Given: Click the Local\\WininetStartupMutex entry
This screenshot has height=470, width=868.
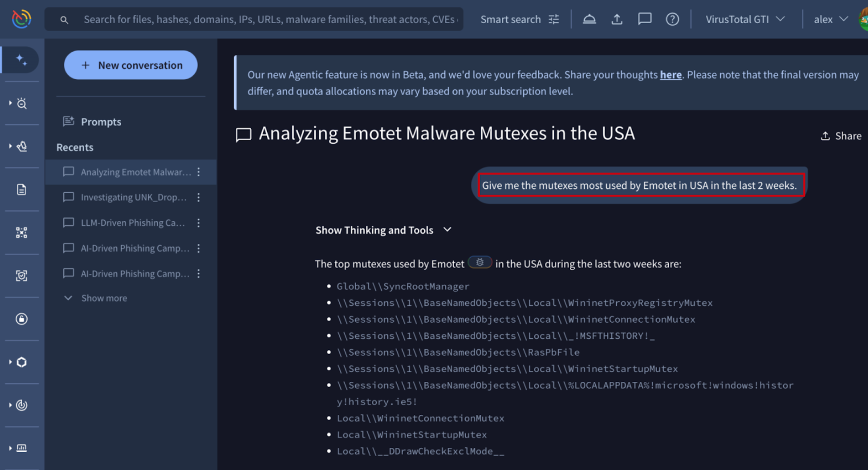Looking at the screenshot, I should point(412,435).
